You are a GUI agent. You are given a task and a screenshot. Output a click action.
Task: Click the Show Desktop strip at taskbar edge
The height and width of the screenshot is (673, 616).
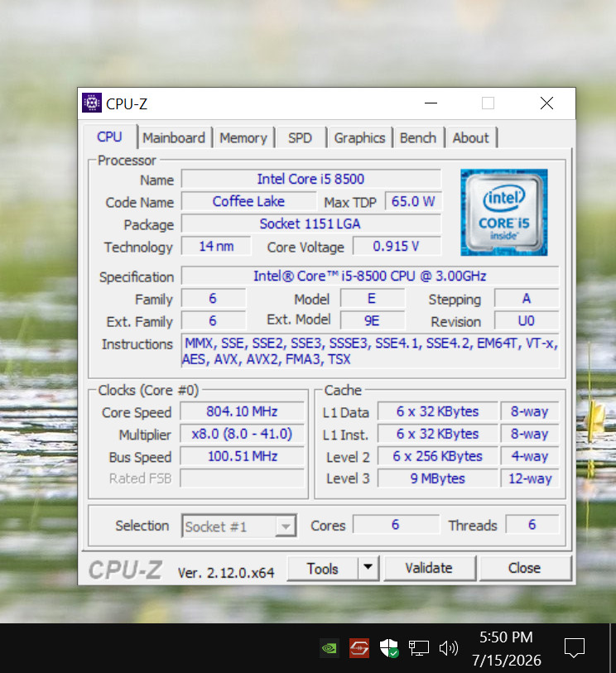click(613, 648)
